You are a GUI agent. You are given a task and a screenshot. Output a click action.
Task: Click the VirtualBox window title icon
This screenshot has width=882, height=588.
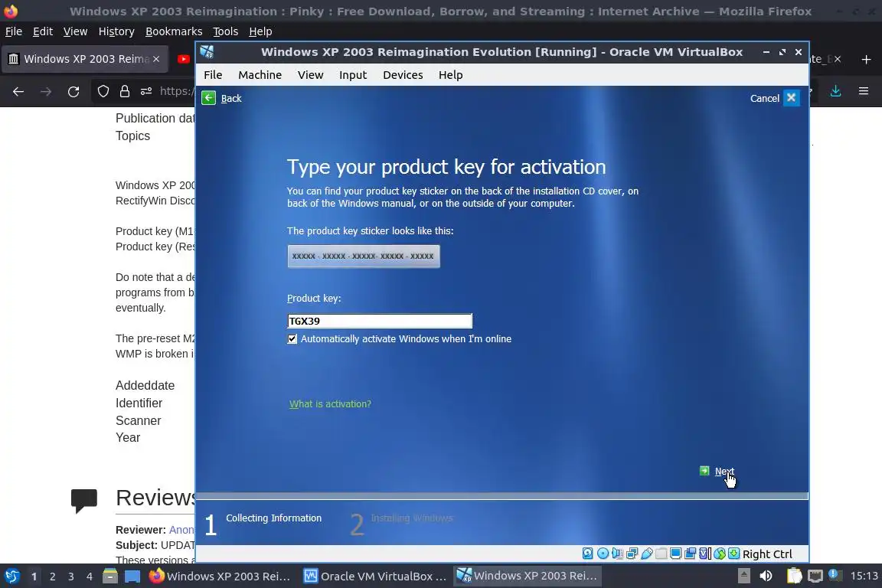[x=207, y=52]
